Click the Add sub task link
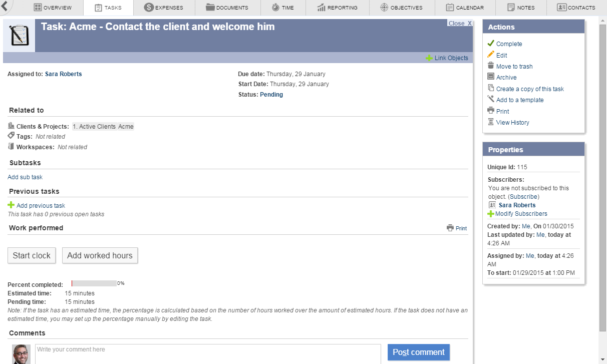Image resolution: width=607 pixels, height=364 pixels. (x=25, y=177)
